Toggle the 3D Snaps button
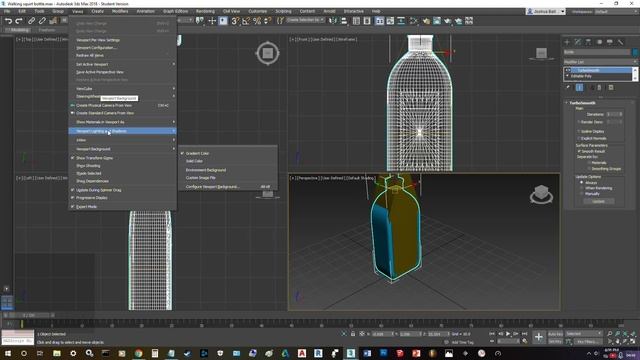This screenshot has height=360, width=640. tap(235, 21)
